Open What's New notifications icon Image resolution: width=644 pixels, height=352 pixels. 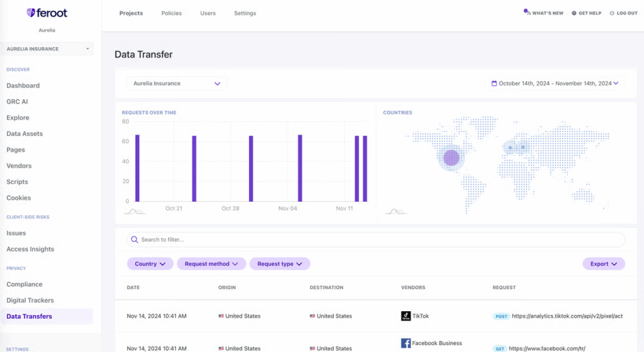528,13
